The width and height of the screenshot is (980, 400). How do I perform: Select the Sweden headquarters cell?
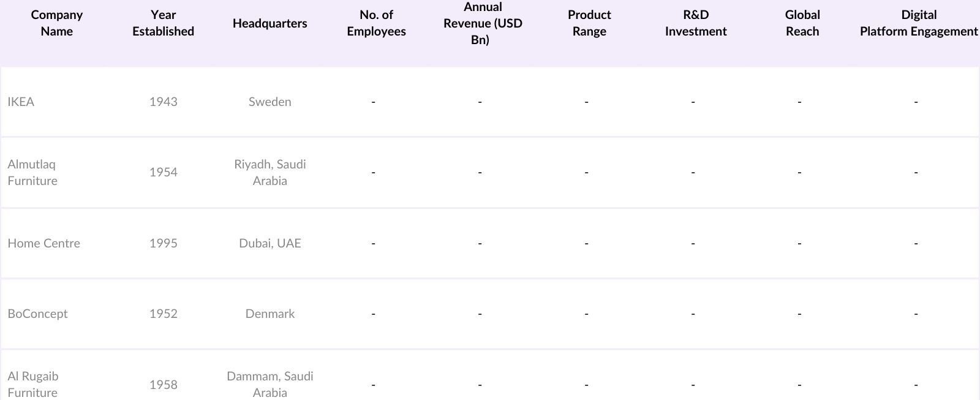269,102
